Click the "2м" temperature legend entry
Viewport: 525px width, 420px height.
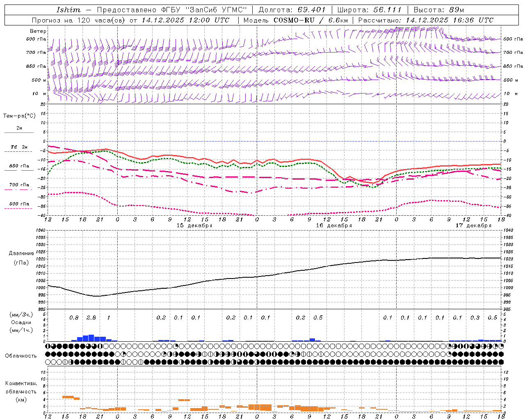pos(19,128)
